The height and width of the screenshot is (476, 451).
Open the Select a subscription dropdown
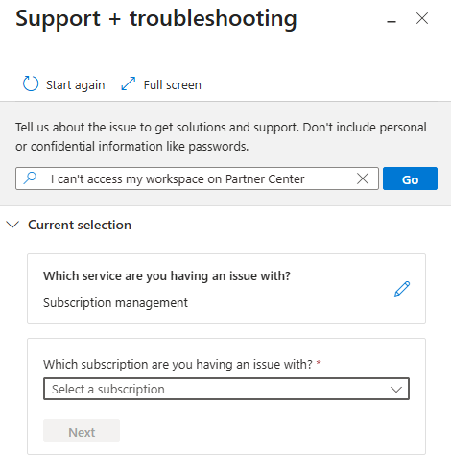point(226,389)
